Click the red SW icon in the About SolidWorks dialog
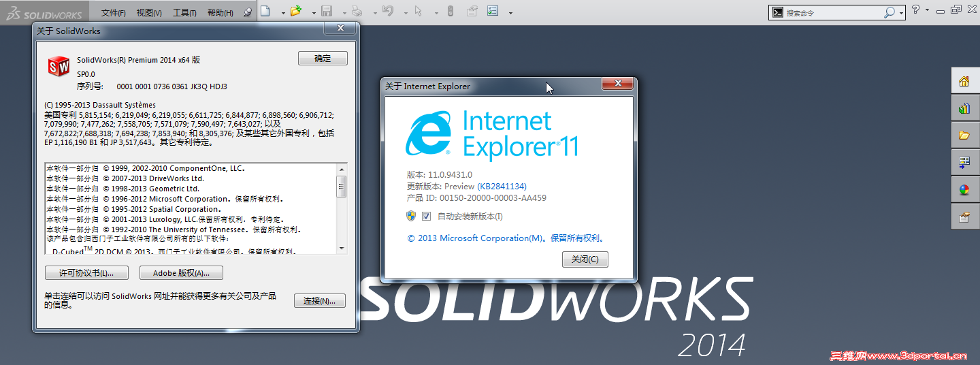The height and width of the screenshot is (365, 980). click(x=59, y=66)
